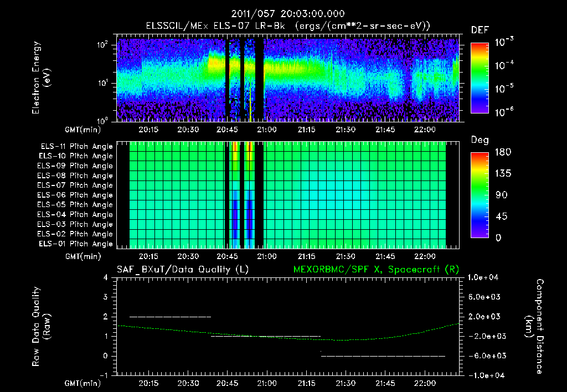
Task: Select the Raw Data Quality (Raw) axis label
Action: point(41,327)
